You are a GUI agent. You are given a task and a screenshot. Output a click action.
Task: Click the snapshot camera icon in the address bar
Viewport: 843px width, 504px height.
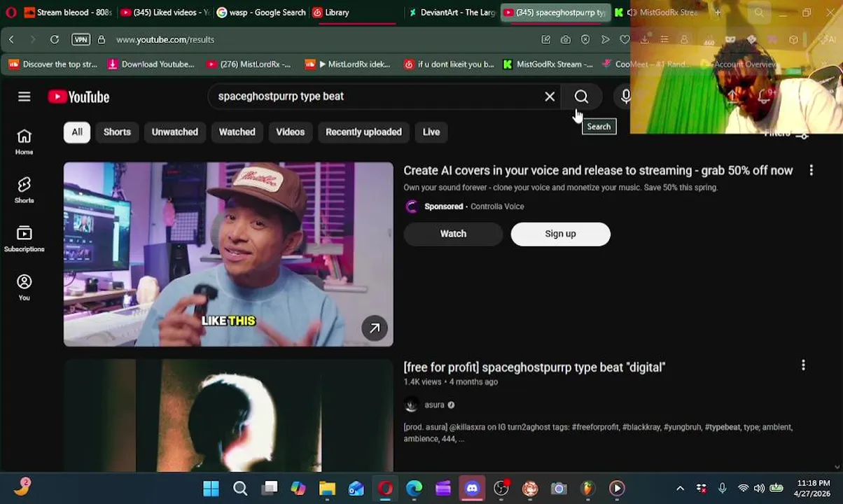coord(565,39)
